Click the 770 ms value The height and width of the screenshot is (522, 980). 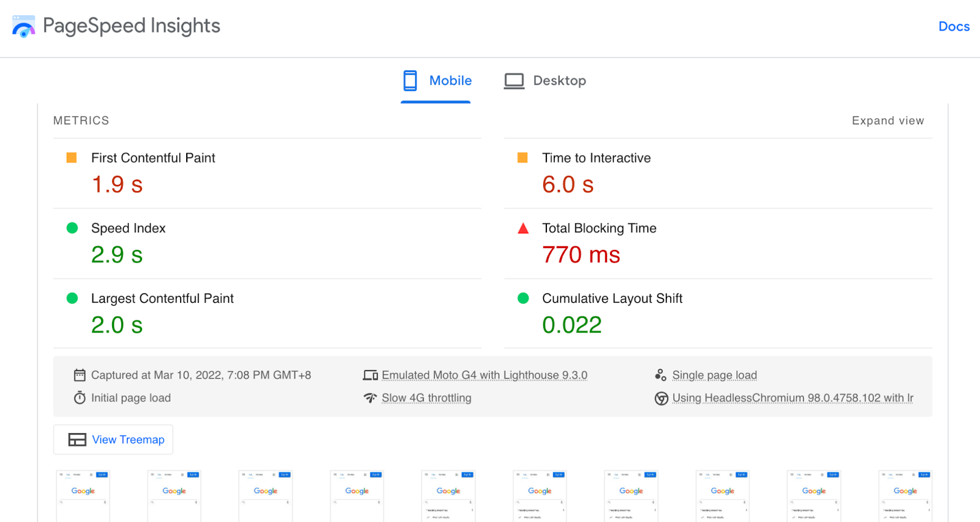581,255
